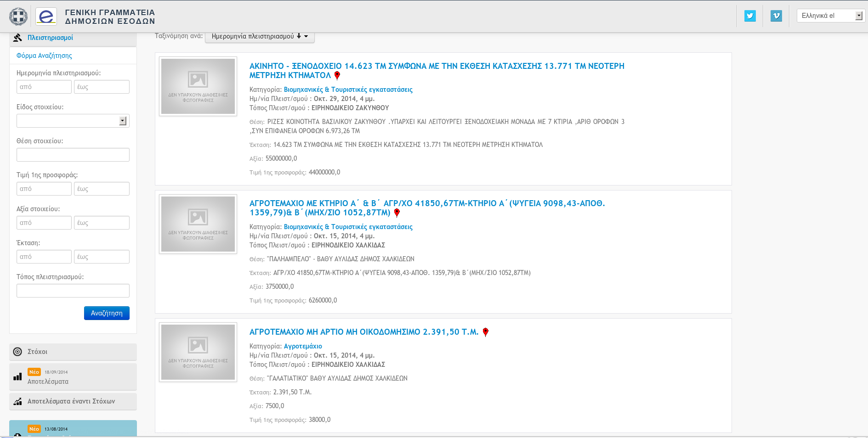Click the first listing's placeholder thumbnail
Image resolution: width=868 pixels, height=438 pixels.
[198, 86]
